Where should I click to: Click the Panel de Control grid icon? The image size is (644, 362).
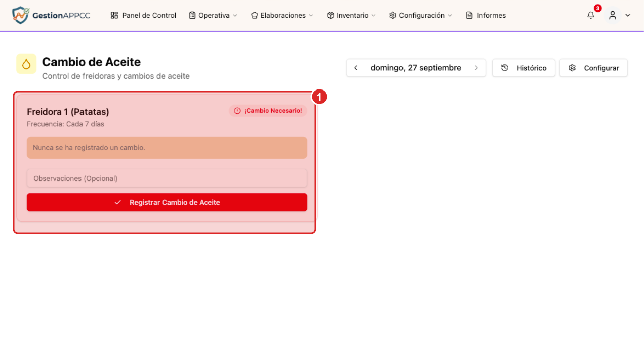pyautogui.click(x=114, y=15)
